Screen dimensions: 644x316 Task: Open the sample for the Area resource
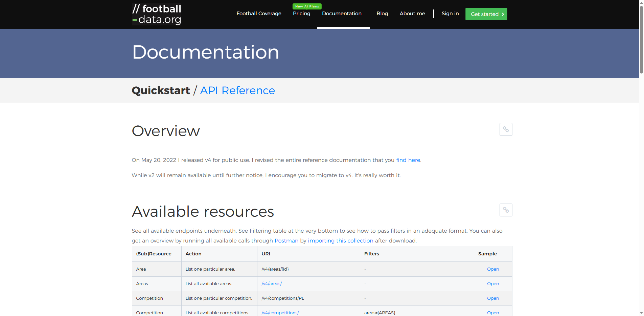(x=493, y=269)
